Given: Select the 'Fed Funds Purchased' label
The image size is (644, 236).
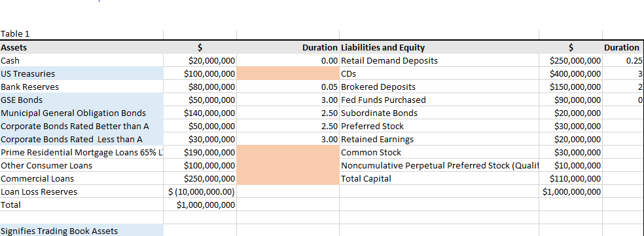Looking at the screenshot, I should click(438, 100).
